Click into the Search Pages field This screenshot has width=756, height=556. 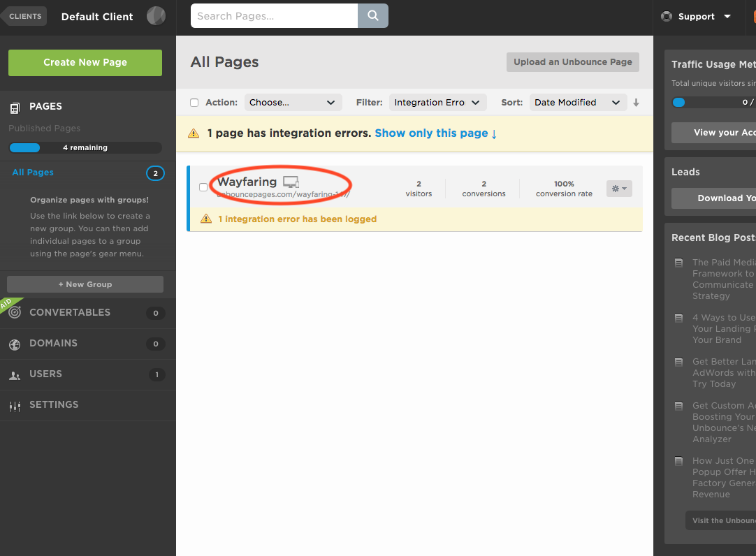274,16
